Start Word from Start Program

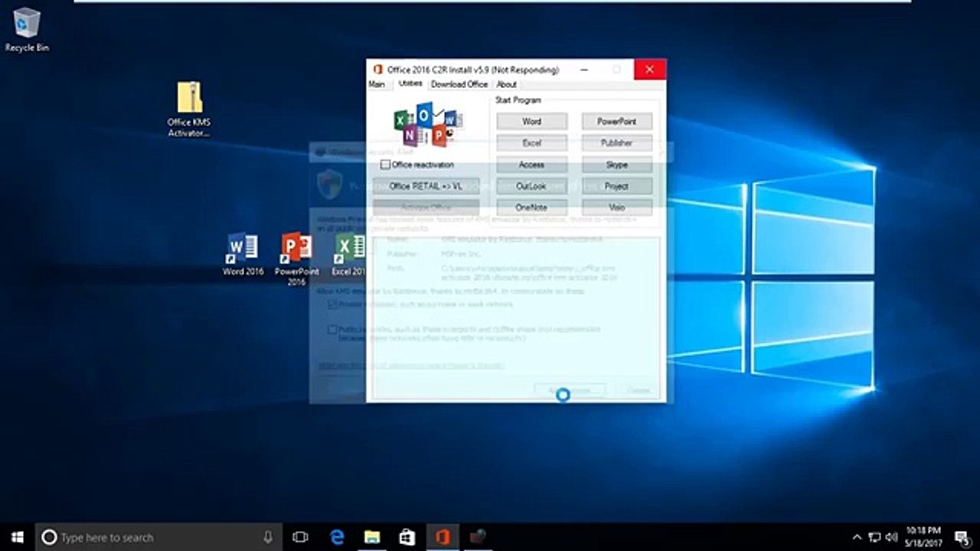click(532, 122)
